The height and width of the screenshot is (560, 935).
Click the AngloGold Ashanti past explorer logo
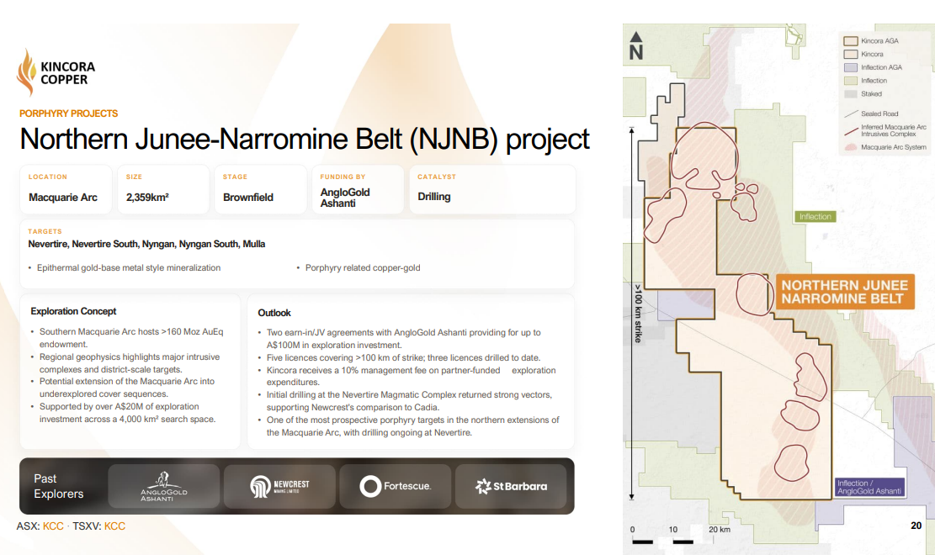coord(164,486)
